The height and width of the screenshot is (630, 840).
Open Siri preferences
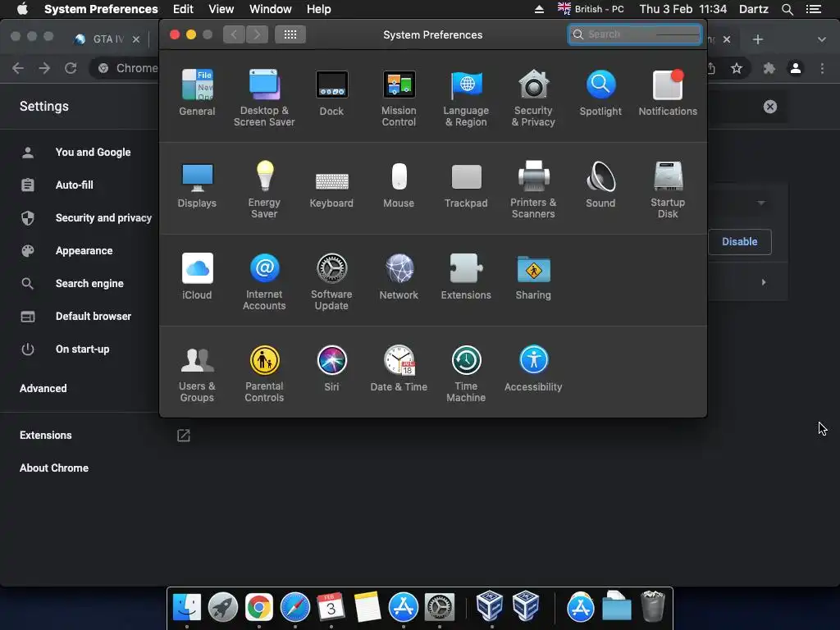[331, 368]
